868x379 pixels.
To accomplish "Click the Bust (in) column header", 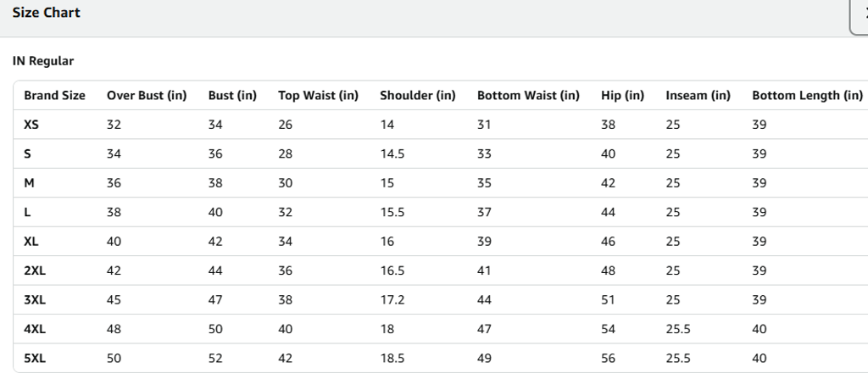I will tap(232, 95).
